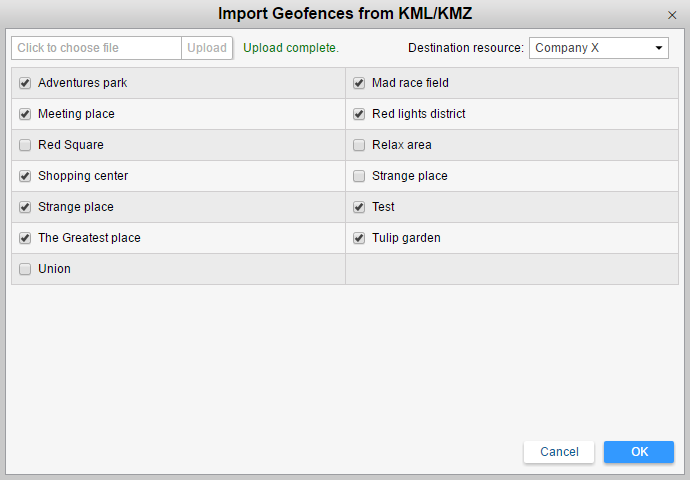Viewport: 690px width, 480px height.
Task: Uncheck the Shopping center checkbox
Action: pyautogui.click(x=25, y=176)
